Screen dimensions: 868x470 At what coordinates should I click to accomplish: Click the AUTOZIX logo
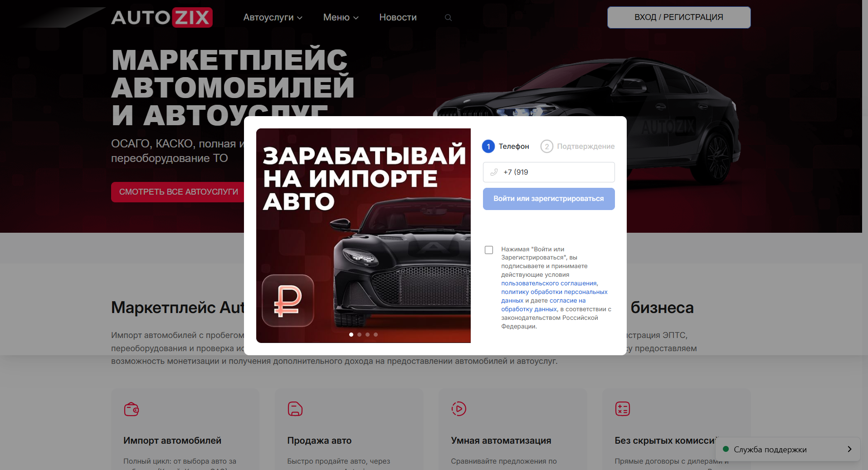tap(162, 17)
